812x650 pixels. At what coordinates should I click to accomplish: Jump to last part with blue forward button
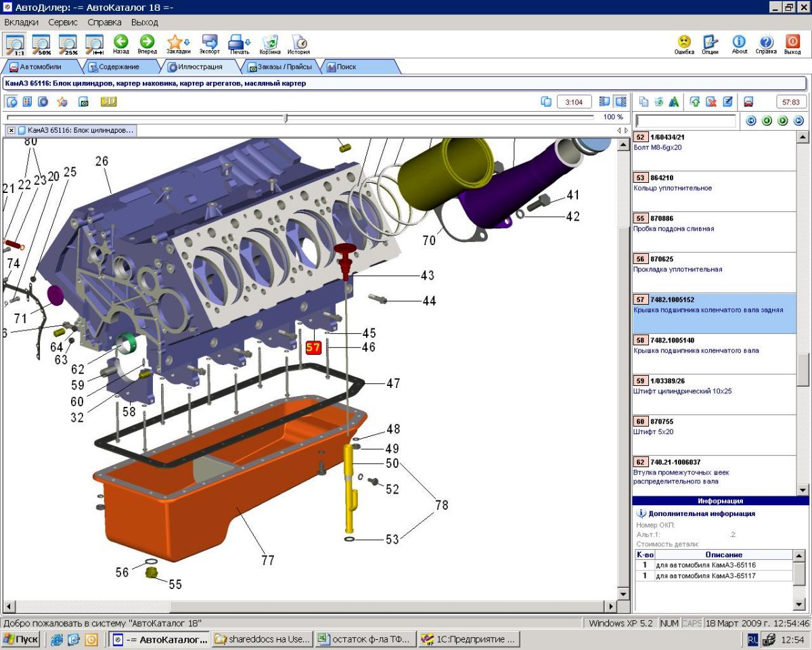pos(798,121)
